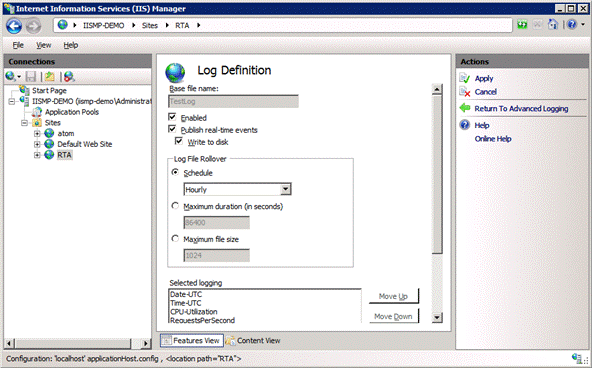Go back with the blue Back arrow
592x368 pixels.
pyautogui.click(x=14, y=26)
